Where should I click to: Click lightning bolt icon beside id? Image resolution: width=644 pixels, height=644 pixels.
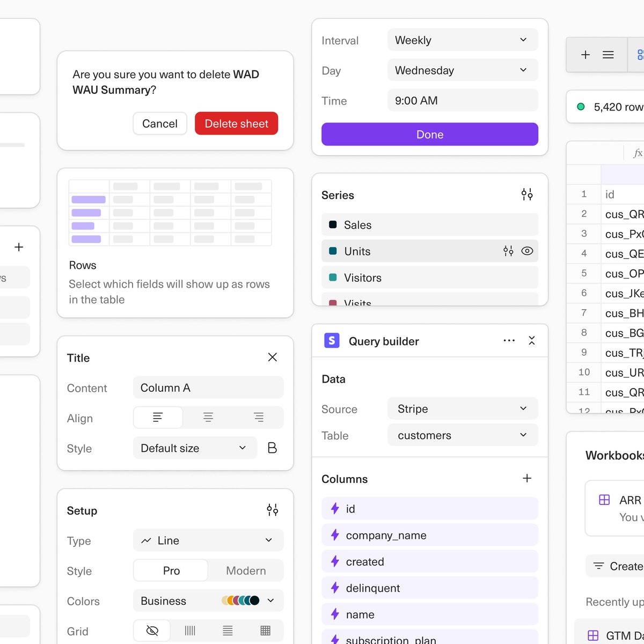[x=335, y=508]
